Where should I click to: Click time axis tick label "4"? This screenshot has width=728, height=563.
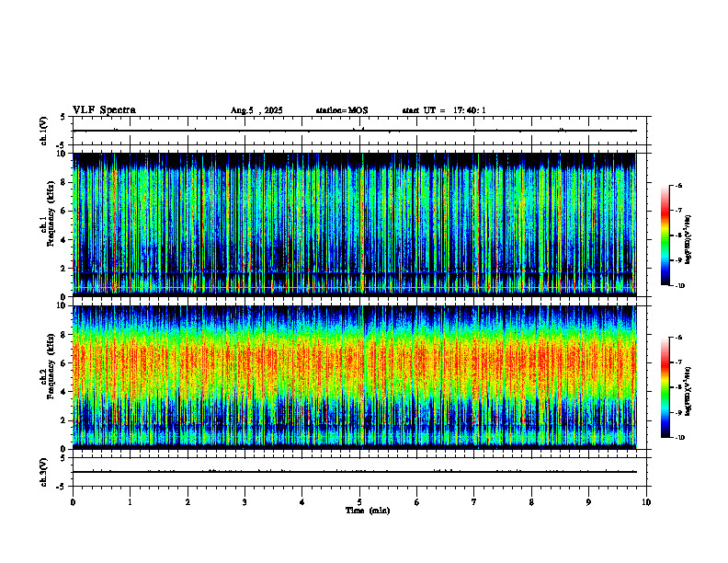click(302, 502)
